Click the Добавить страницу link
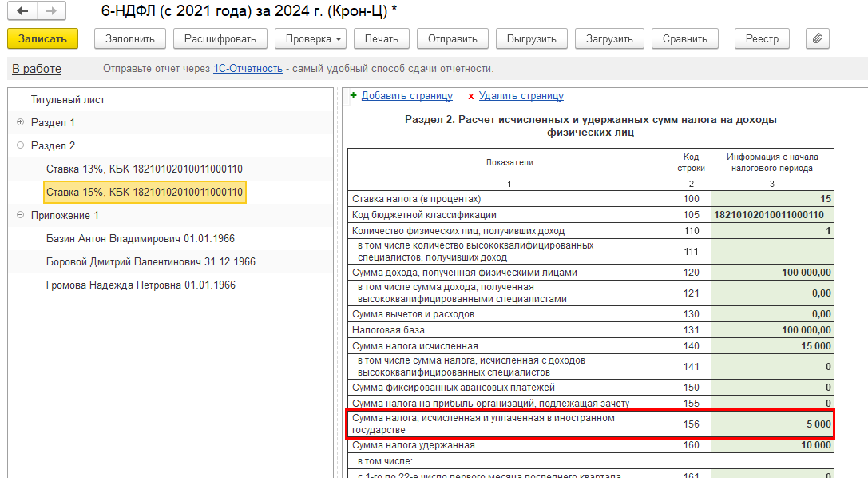The height and width of the screenshot is (478, 868). click(x=407, y=95)
